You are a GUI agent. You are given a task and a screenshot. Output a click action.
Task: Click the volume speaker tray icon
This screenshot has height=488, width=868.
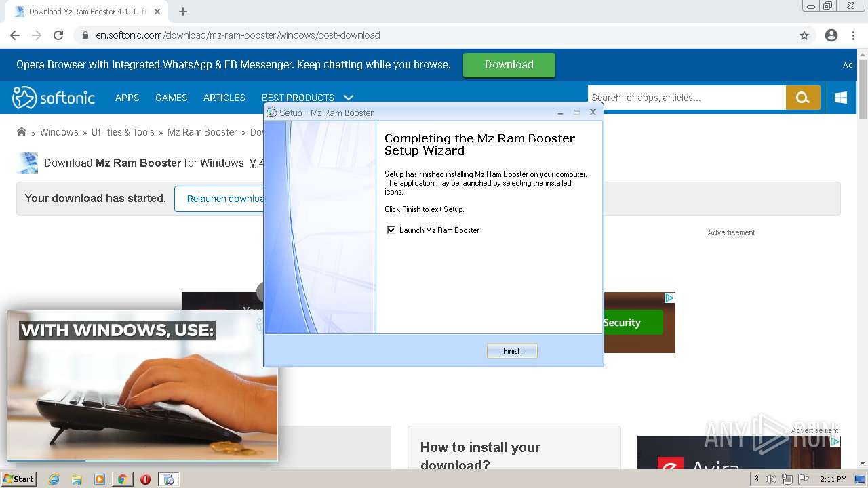[x=771, y=479]
